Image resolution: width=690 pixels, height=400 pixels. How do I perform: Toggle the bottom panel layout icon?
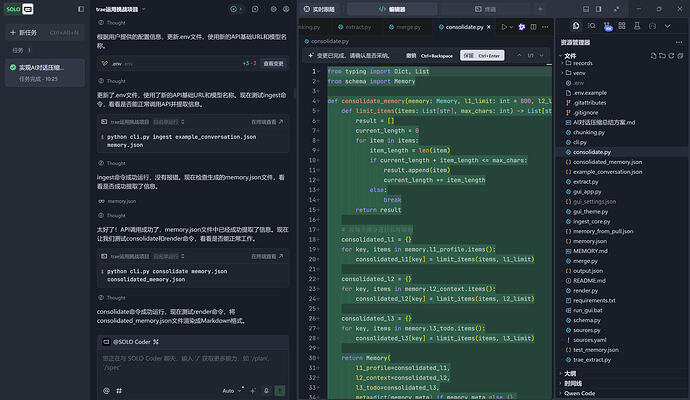pyautogui.click(x=586, y=9)
